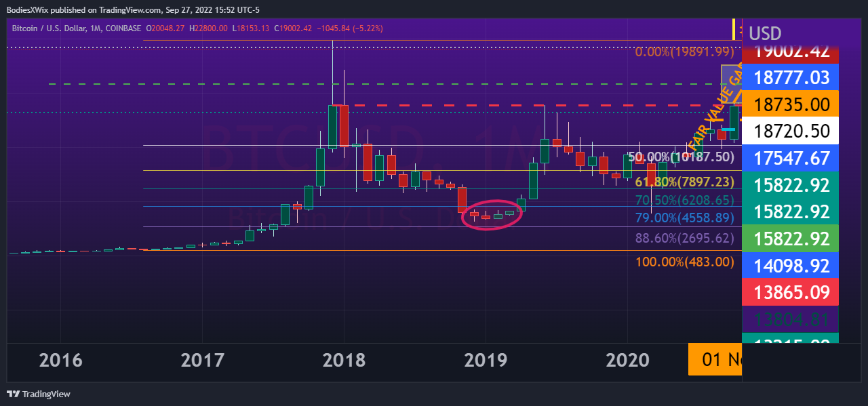Click the high value H22800.00

(208, 28)
